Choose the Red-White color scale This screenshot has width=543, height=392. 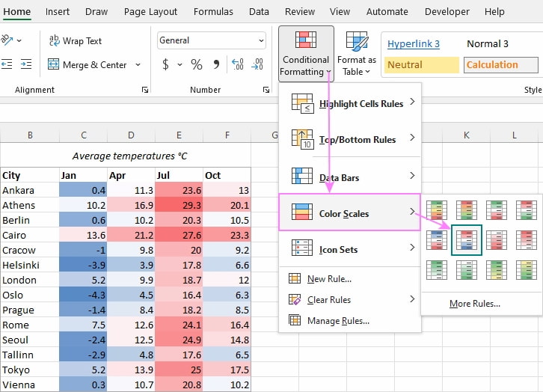point(526,240)
